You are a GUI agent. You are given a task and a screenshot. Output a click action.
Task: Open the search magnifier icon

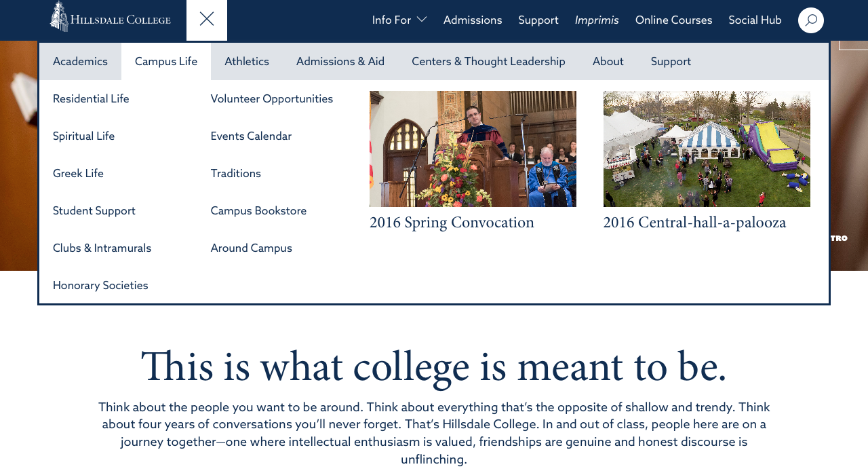pyautogui.click(x=810, y=20)
